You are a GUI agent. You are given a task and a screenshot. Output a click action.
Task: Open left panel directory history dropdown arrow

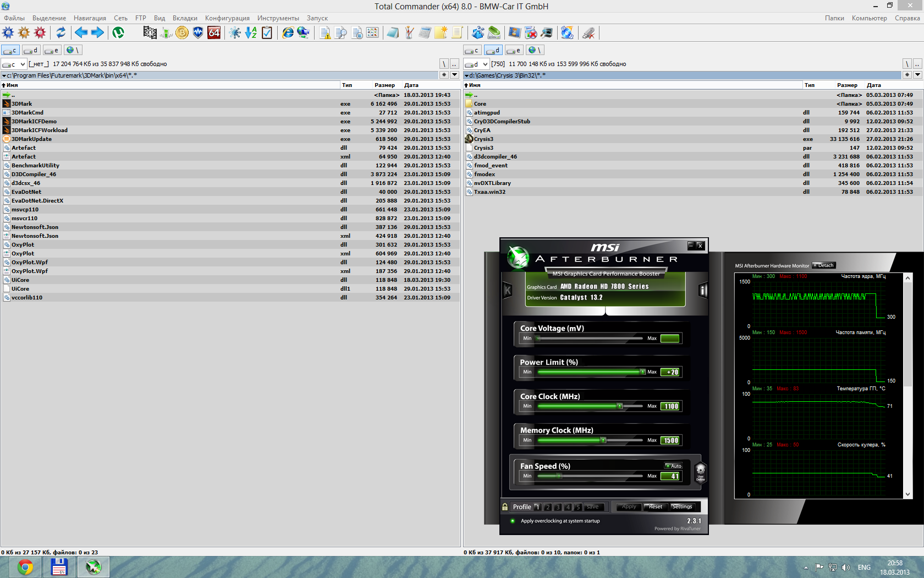coord(455,75)
